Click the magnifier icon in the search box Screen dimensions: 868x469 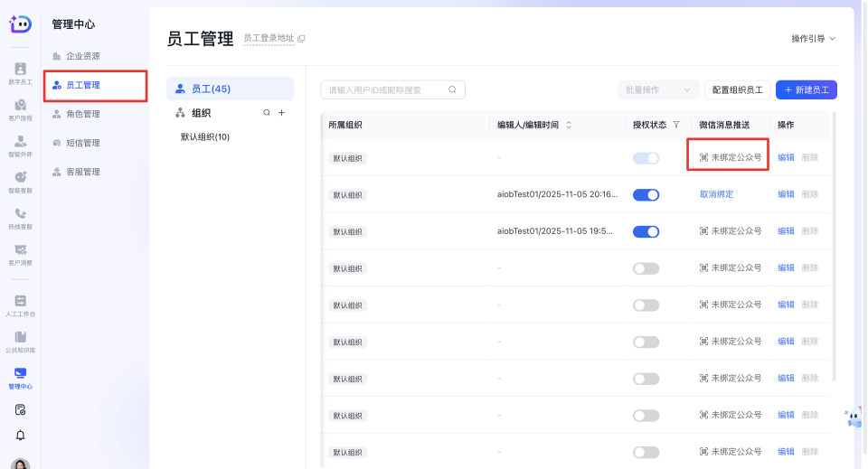453,89
